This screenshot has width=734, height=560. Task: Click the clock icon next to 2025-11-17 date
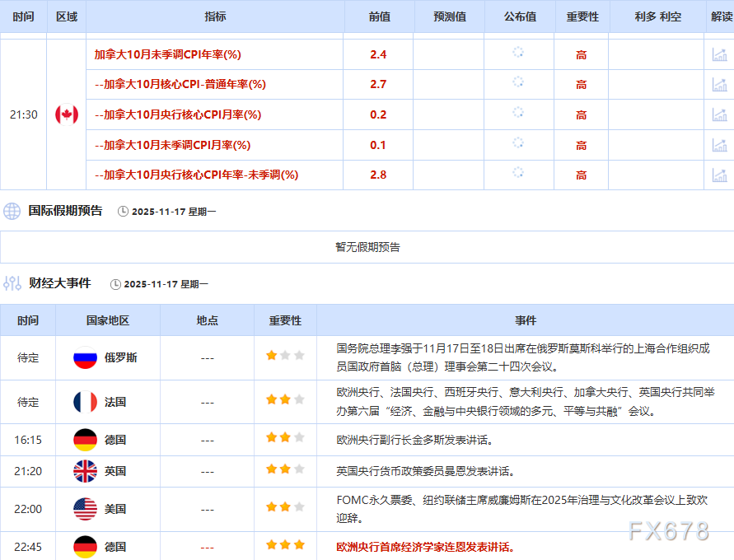[120, 210]
